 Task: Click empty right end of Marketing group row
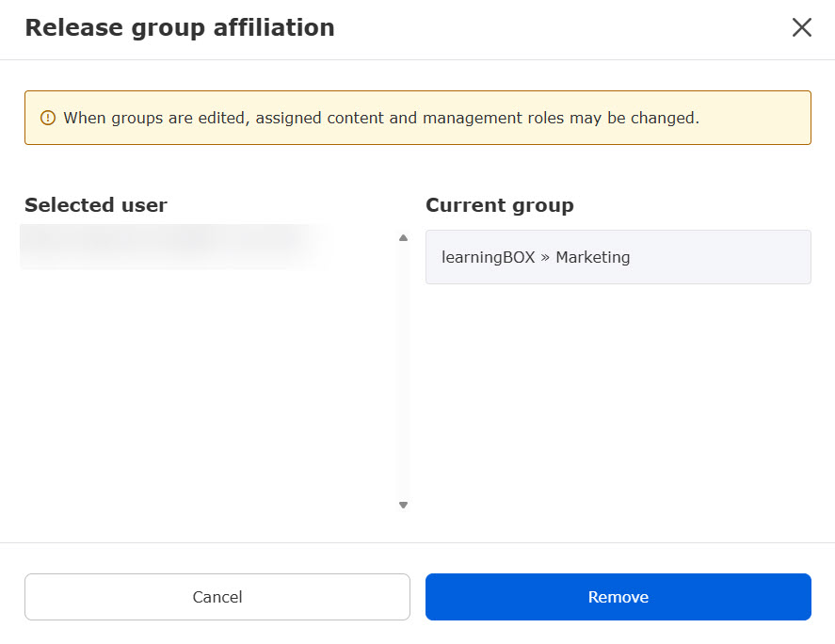coord(753,257)
